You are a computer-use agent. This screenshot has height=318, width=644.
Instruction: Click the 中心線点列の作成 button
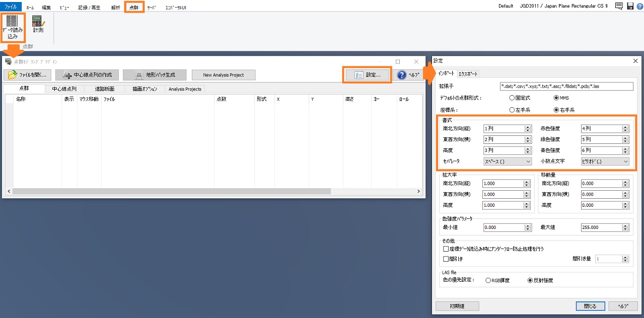click(87, 75)
